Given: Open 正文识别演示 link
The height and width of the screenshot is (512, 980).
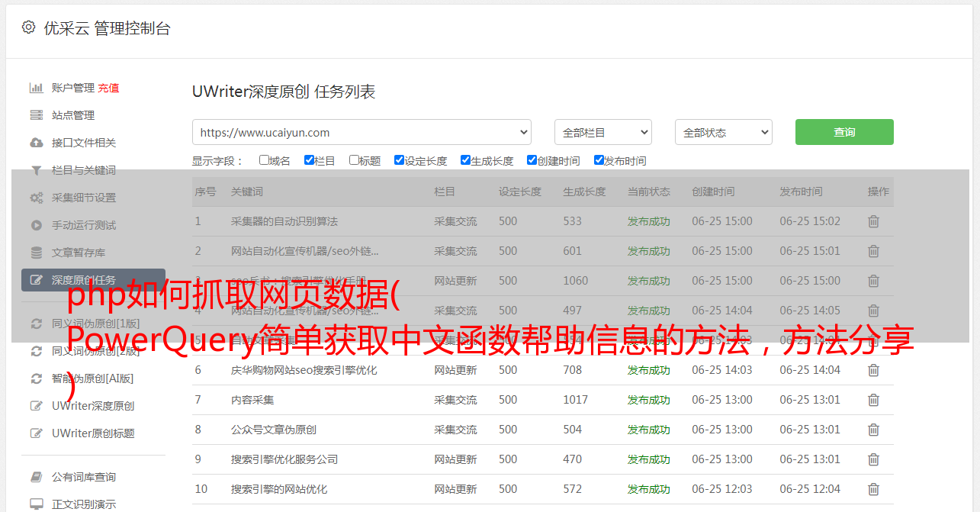Looking at the screenshot, I should click(x=84, y=504).
